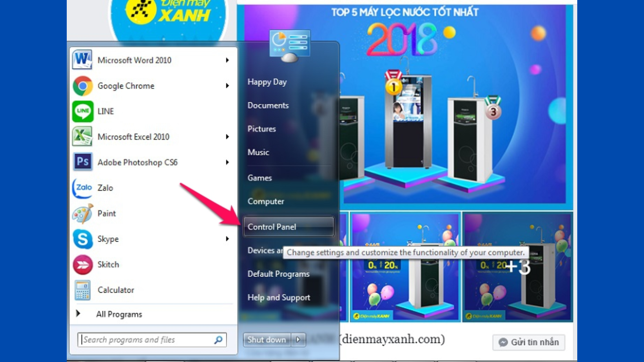Image resolution: width=644 pixels, height=362 pixels.
Task: Expand Microsoft Word 2010 submenu
Action: [229, 60]
